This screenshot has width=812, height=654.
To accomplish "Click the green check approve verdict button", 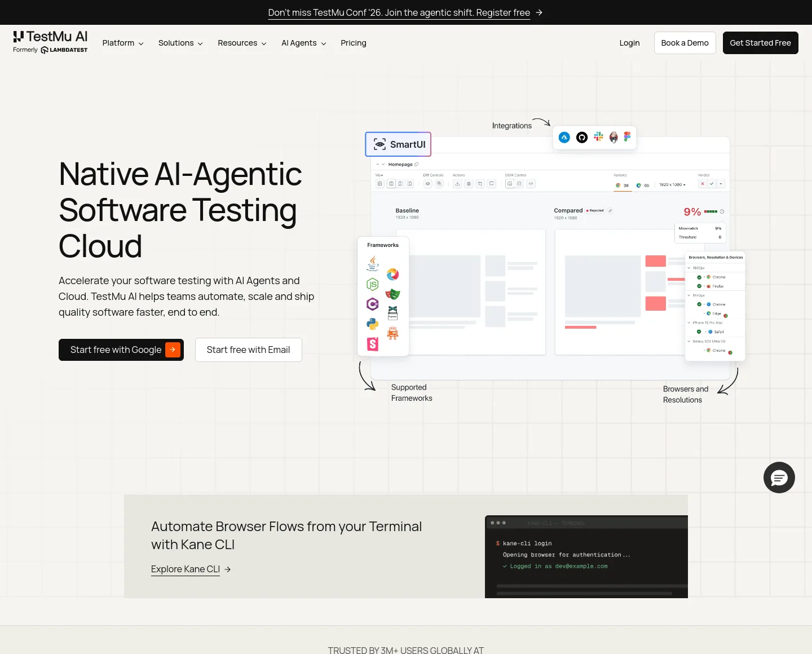I will 712,184.
